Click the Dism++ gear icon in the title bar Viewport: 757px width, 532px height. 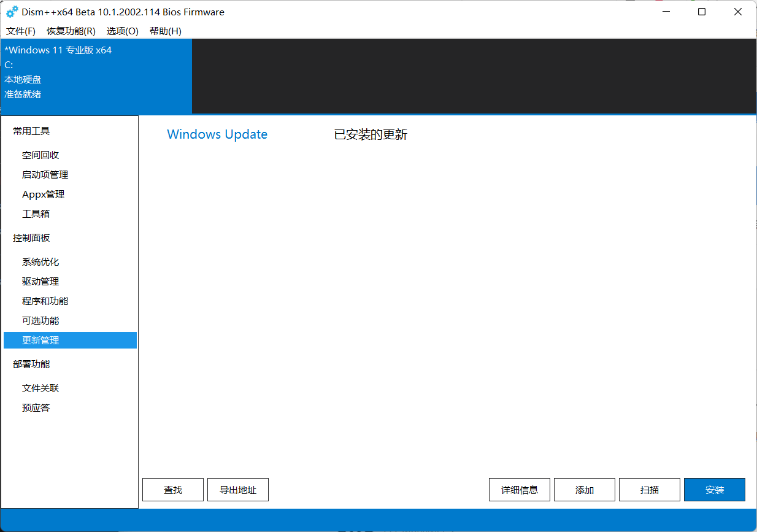[11, 12]
